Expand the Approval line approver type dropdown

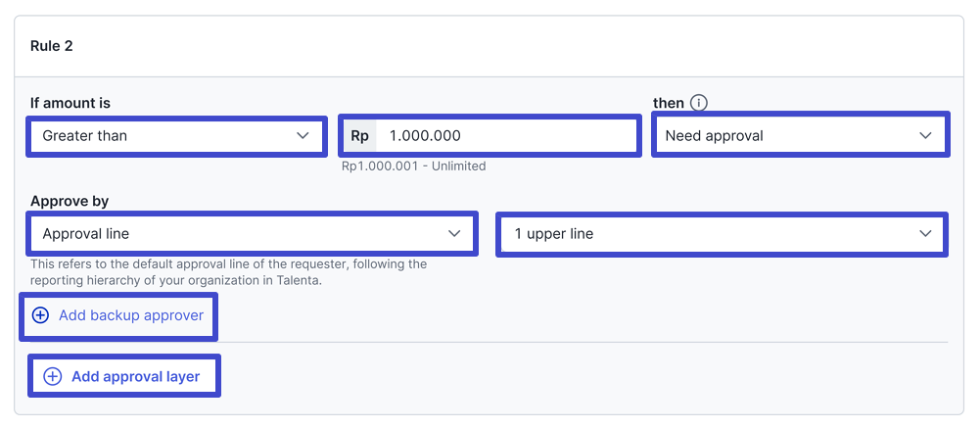coord(253,234)
